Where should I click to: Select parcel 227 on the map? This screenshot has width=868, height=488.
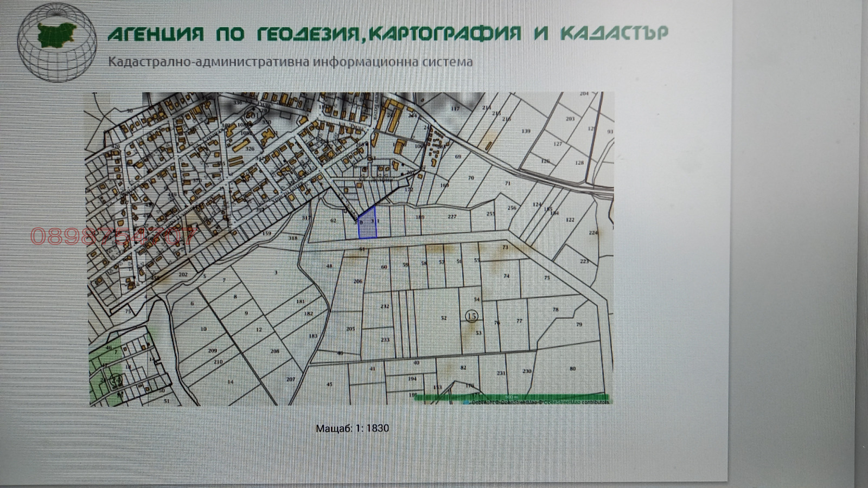pyautogui.click(x=452, y=217)
